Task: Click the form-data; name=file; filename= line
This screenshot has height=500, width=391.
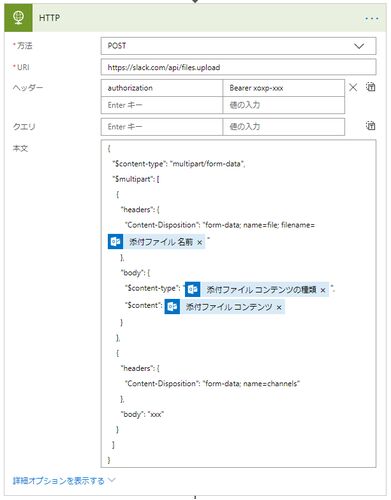Action: coord(220,225)
